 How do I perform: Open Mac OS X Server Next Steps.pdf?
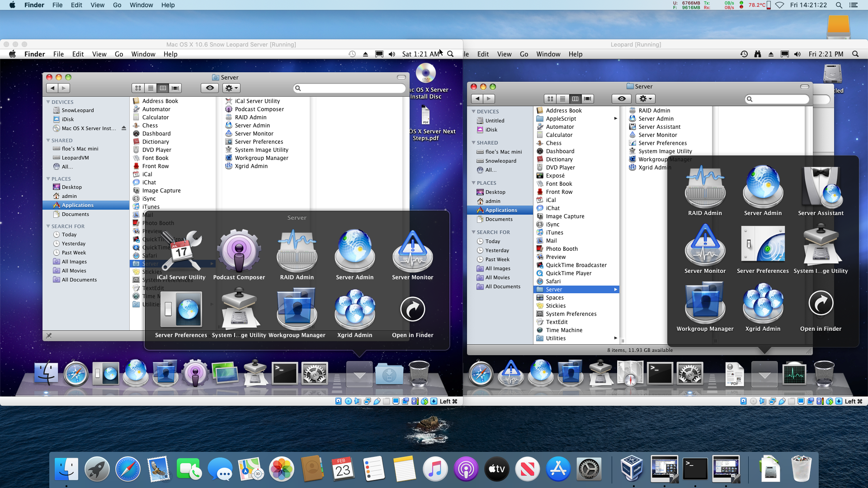pos(426,123)
